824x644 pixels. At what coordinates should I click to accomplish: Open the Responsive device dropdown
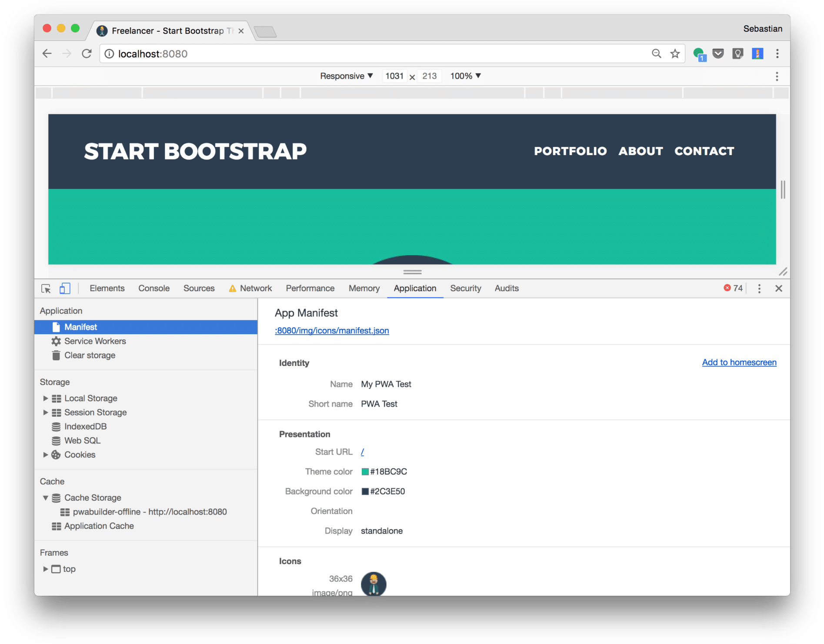coord(346,76)
